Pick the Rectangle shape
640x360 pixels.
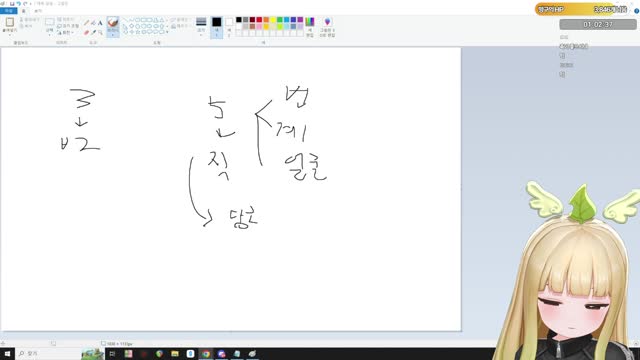coord(144,20)
